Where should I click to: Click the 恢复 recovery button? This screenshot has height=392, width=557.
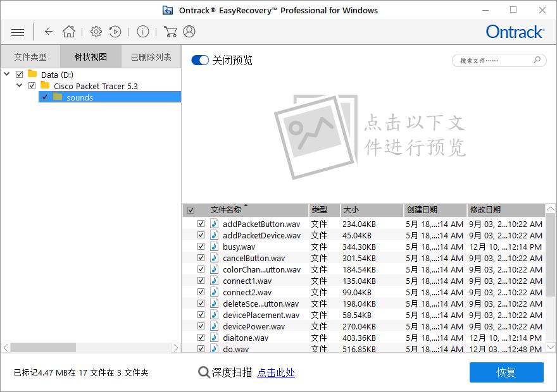(506, 372)
